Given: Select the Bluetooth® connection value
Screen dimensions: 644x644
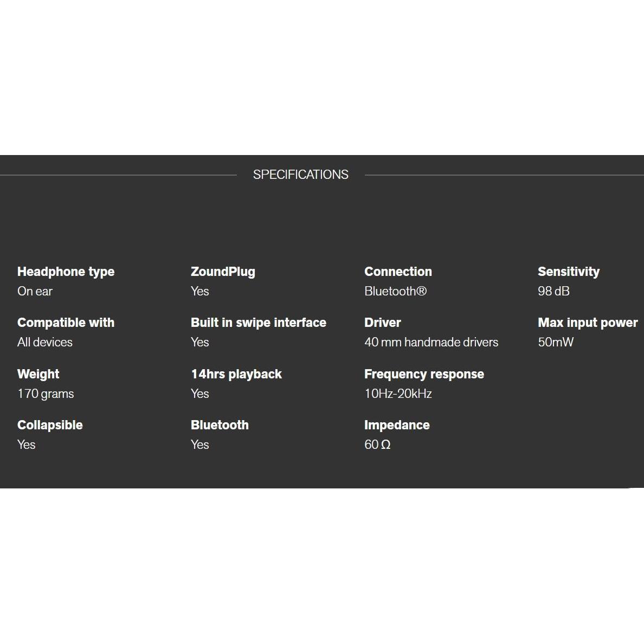Looking at the screenshot, I should point(396,291).
